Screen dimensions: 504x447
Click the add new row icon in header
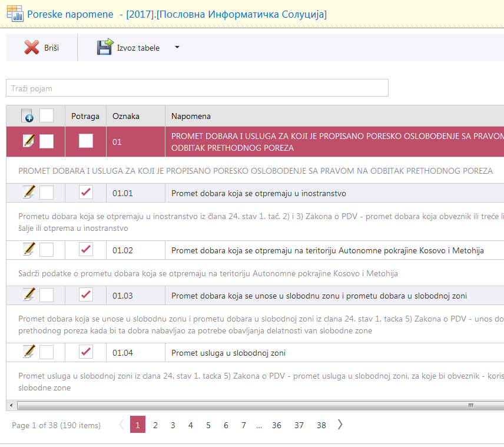28,116
